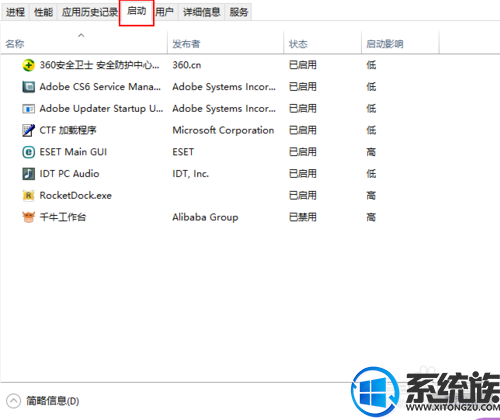Screen dimensions: 500x420
Task: Open the 性能 tab
Action: coord(43,12)
